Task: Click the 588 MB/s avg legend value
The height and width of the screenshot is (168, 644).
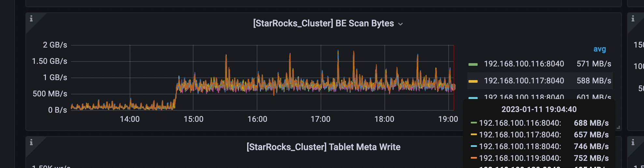Action: coord(594,81)
